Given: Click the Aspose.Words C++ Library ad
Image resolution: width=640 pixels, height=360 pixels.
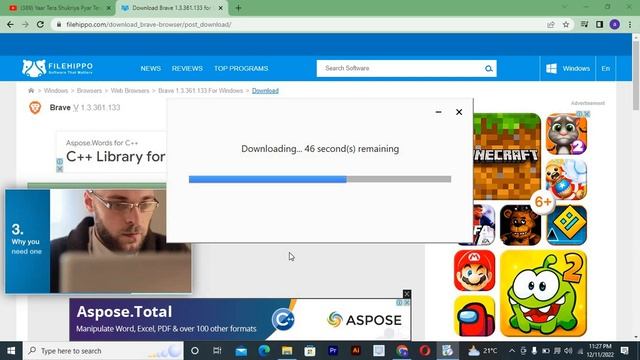Looking at the screenshot, I should click(x=111, y=152).
